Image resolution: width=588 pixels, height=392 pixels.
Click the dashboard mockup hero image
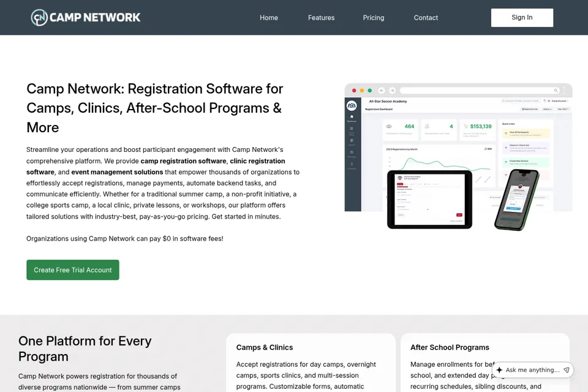[x=458, y=157]
